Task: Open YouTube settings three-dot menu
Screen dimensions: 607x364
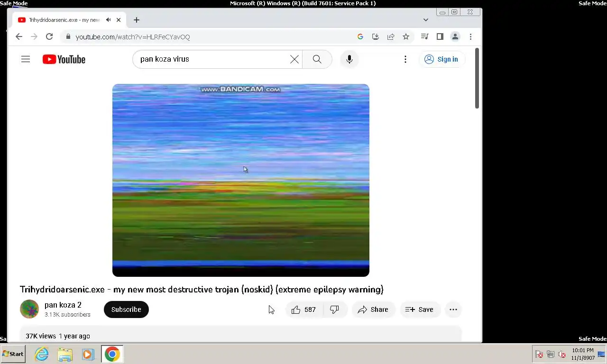Action: pyautogui.click(x=405, y=59)
